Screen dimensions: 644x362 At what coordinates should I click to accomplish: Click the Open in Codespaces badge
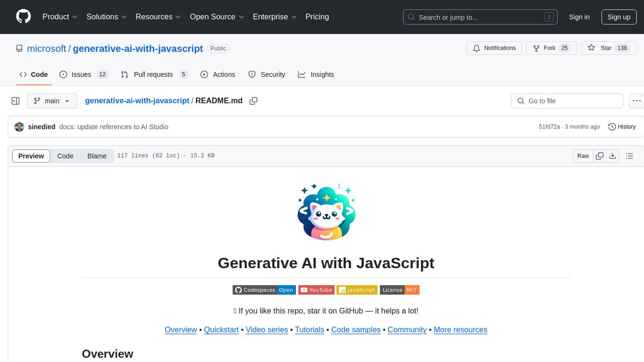[x=264, y=290]
